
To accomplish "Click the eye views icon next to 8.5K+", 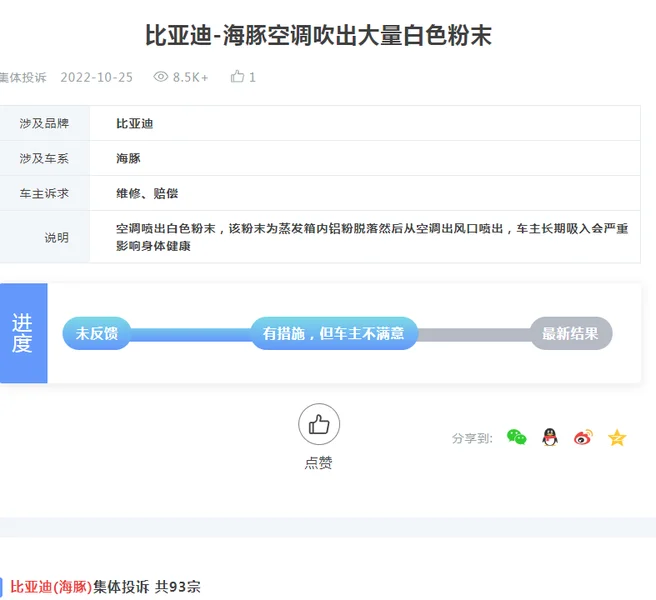I will pyautogui.click(x=161, y=77).
